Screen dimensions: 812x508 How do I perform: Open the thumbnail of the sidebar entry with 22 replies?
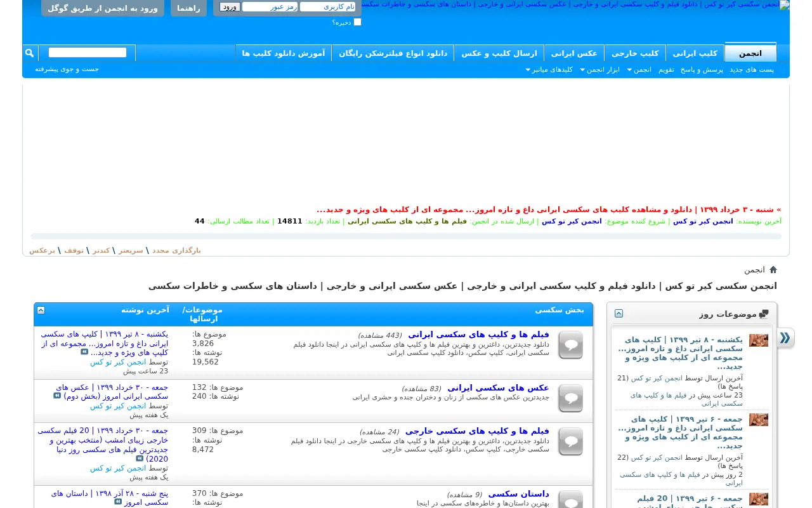[759, 420]
